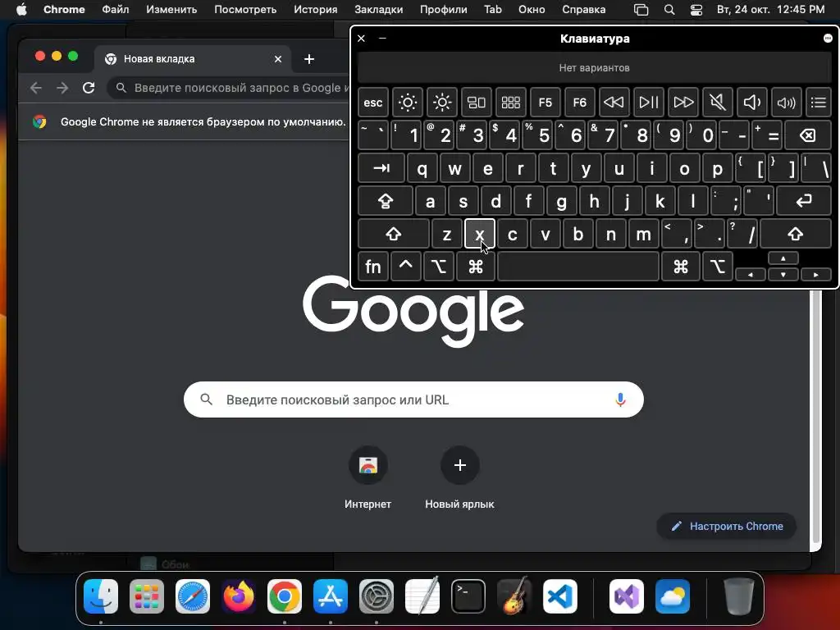Open App Store from the Dock
840x630 pixels.
331,596
